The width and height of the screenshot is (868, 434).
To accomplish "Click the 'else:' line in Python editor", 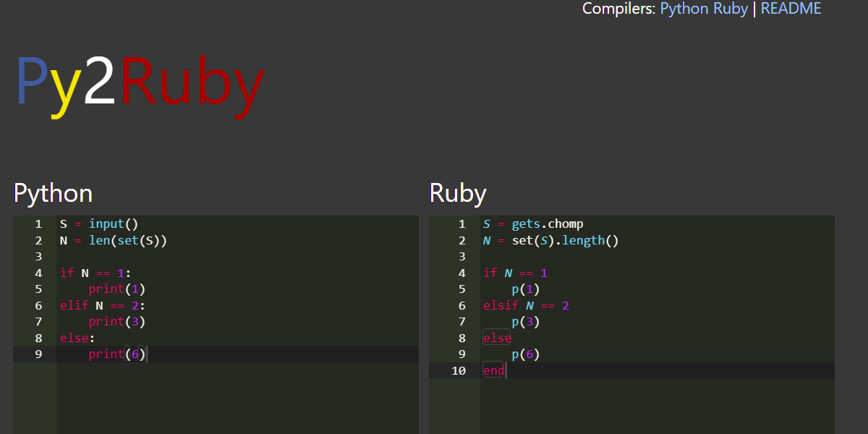I will tap(77, 338).
